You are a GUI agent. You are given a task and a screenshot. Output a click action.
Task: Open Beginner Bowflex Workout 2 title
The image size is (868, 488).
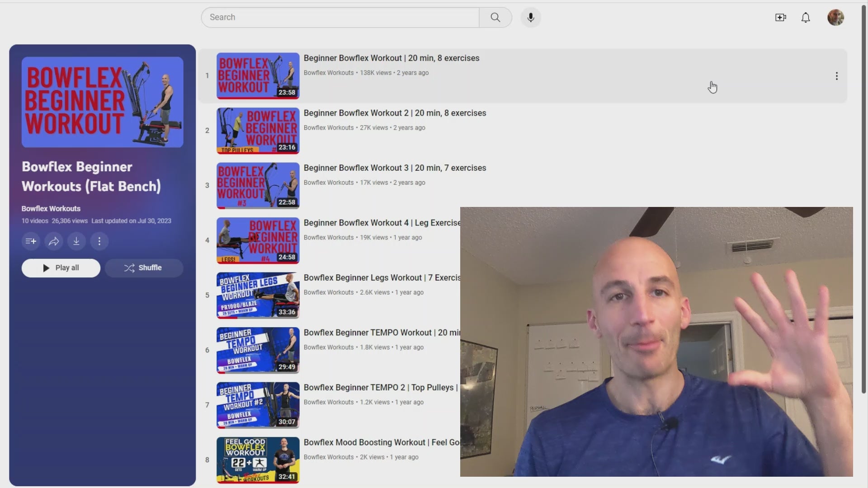395,113
